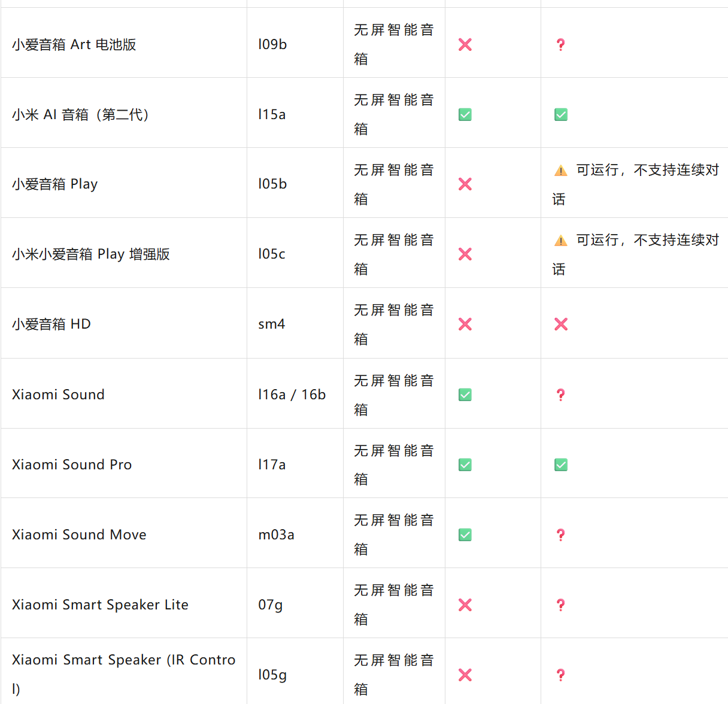The height and width of the screenshot is (704, 728).
Task: Select the text 小米小爱音箱 Play 增强版
Action: 91,254
